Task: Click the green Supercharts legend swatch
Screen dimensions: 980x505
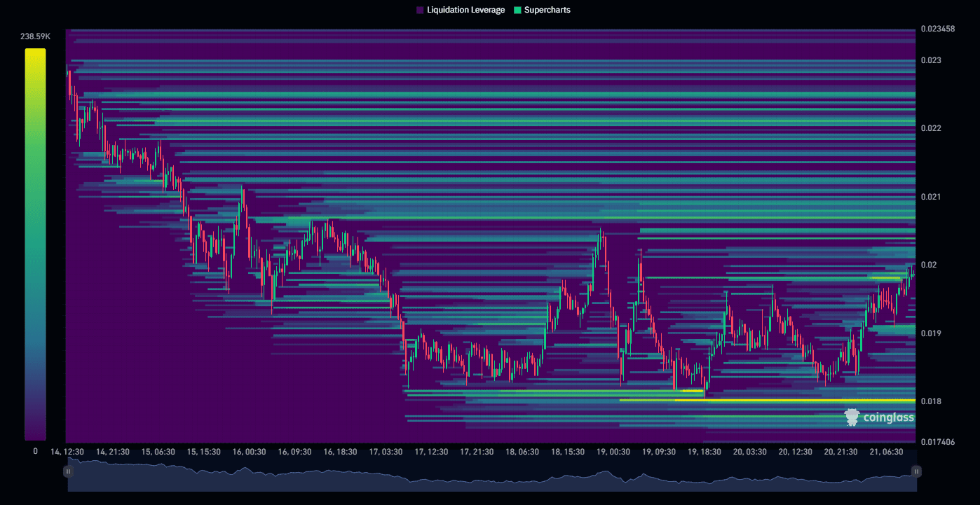Action: [x=517, y=11]
